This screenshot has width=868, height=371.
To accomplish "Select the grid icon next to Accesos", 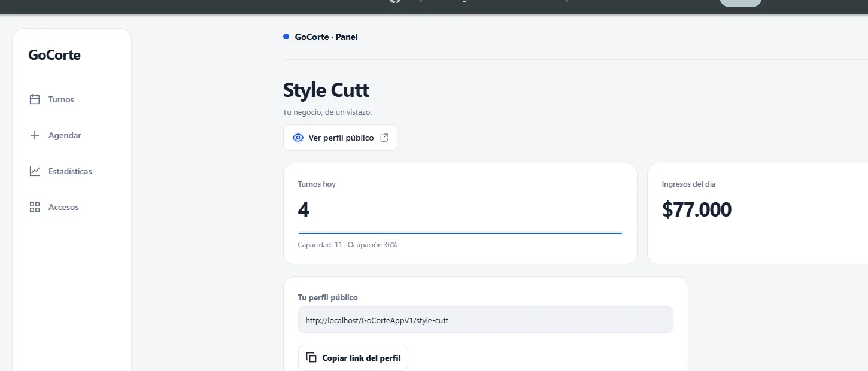I will click(35, 207).
